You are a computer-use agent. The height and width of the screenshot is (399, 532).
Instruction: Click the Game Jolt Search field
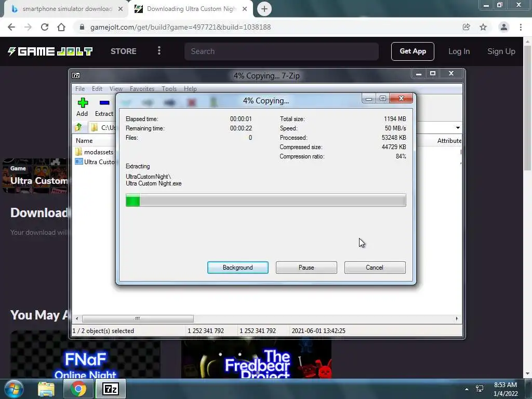point(282,51)
